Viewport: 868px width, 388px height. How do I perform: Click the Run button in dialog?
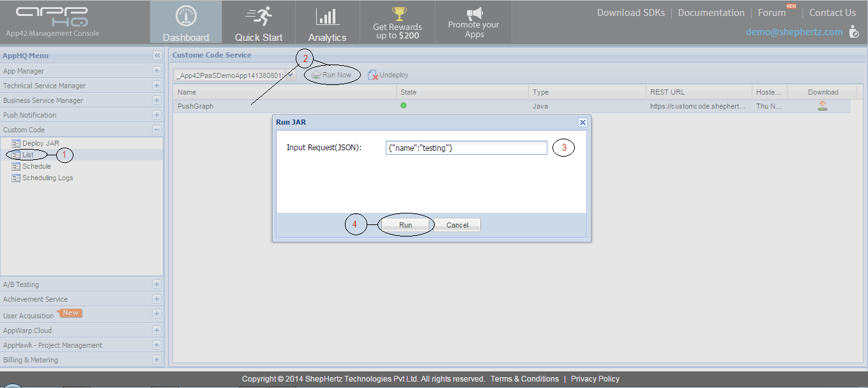tap(406, 225)
